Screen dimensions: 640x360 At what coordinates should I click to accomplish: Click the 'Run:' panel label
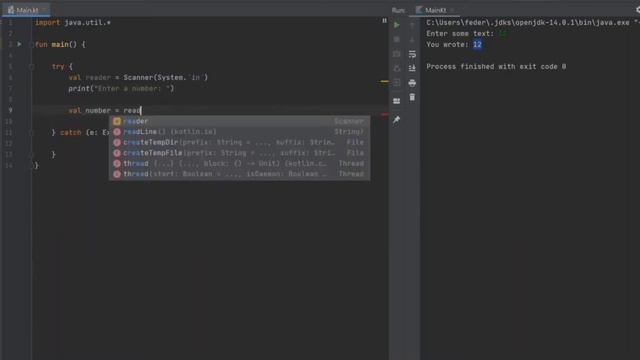coord(398,10)
